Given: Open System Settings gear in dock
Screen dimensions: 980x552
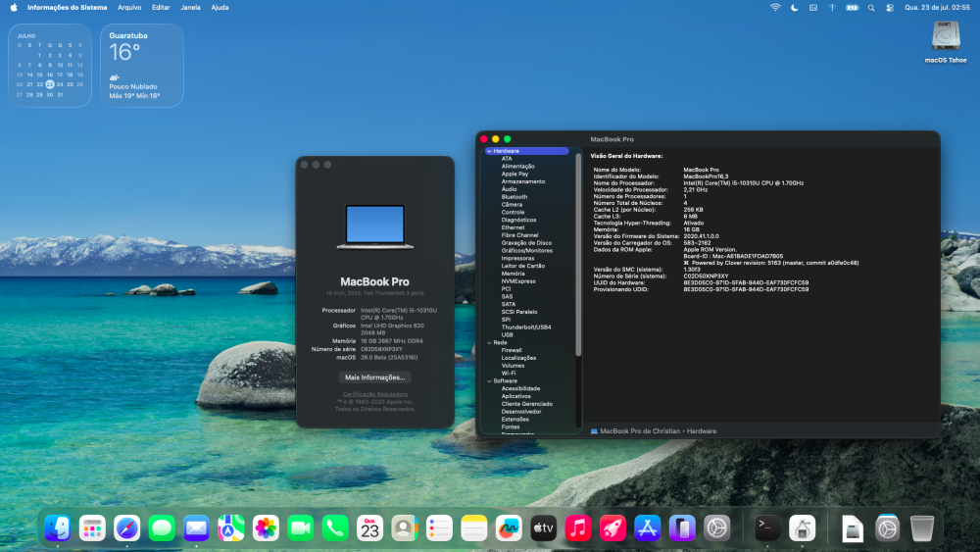Looking at the screenshot, I should [717, 528].
